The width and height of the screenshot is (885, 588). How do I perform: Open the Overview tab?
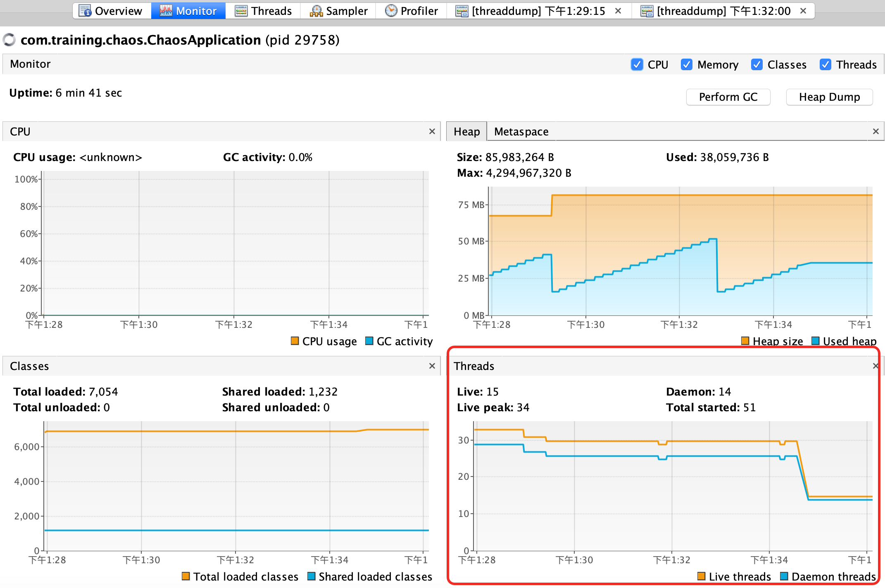click(x=111, y=11)
